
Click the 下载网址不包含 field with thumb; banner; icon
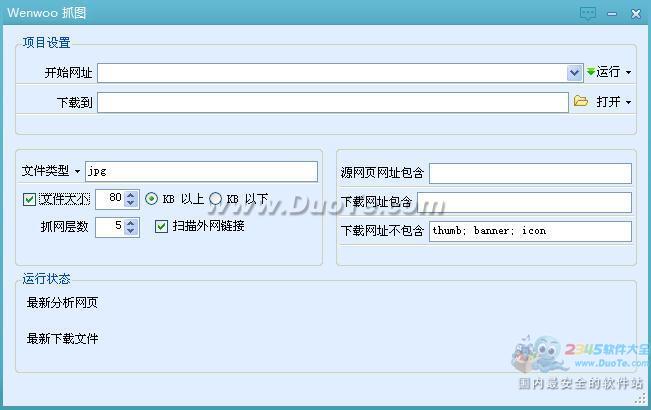(530, 231)
